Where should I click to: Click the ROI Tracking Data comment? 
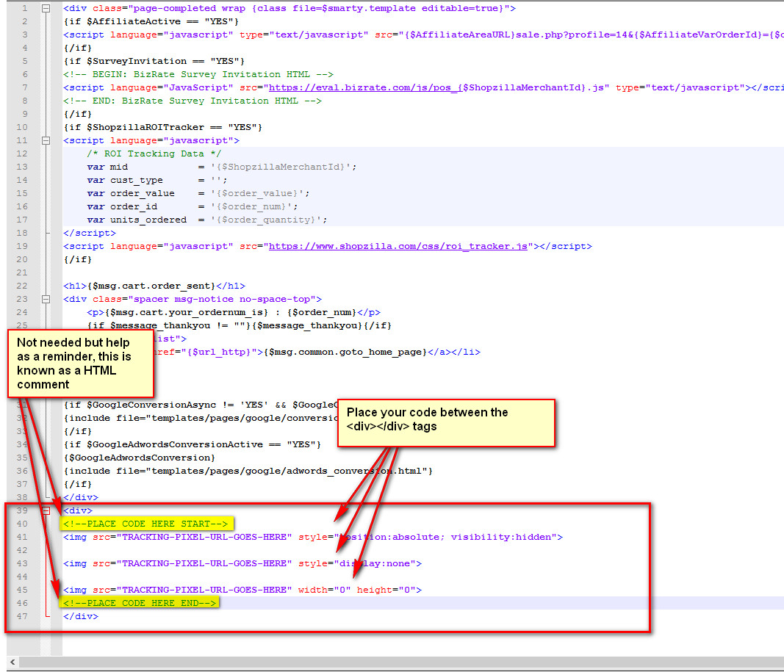[x=154, y=154]
